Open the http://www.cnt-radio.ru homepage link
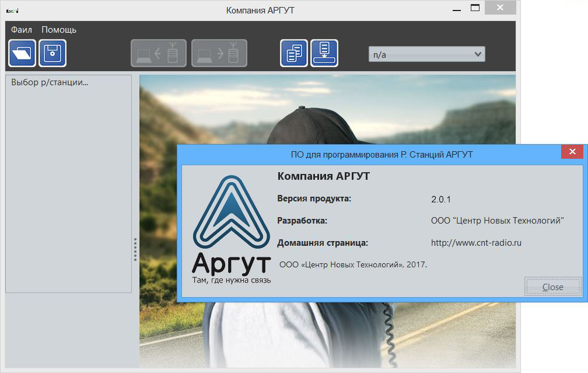Image resolution: width=588 pixels, height=373 pixels. (476, 243)
